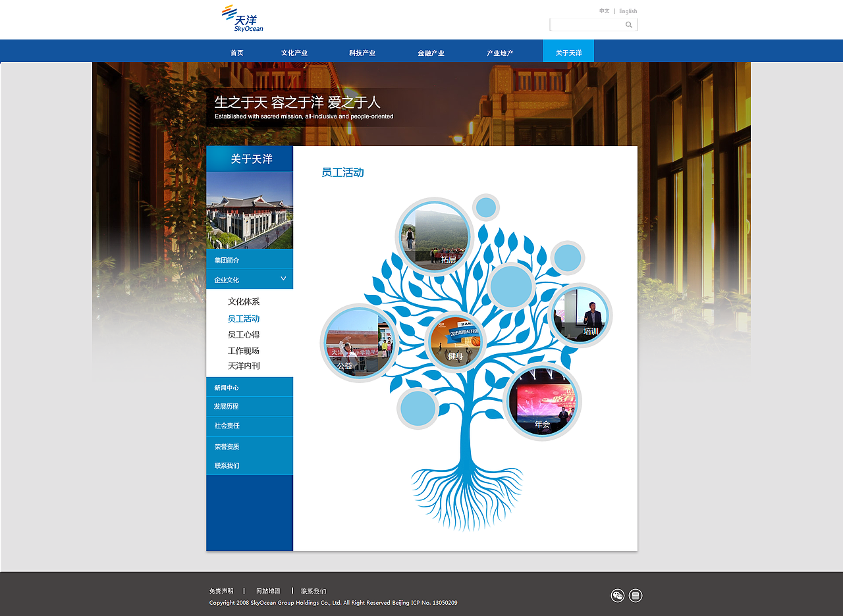Image resolution: width=843 pixels, height=616 pixels.
Task: Go to 首页 in navigation bar
Action: (237, 53)
